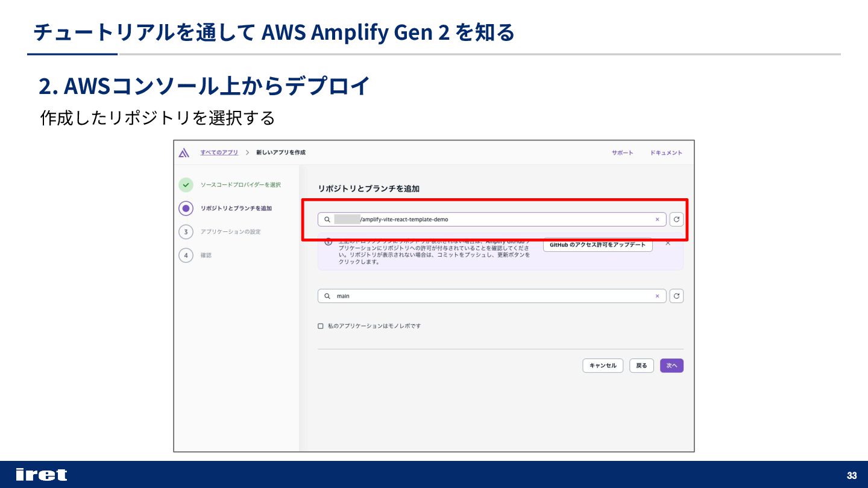Select step アプリケーションの設定

pyautogui.click(x=231, y=232)
